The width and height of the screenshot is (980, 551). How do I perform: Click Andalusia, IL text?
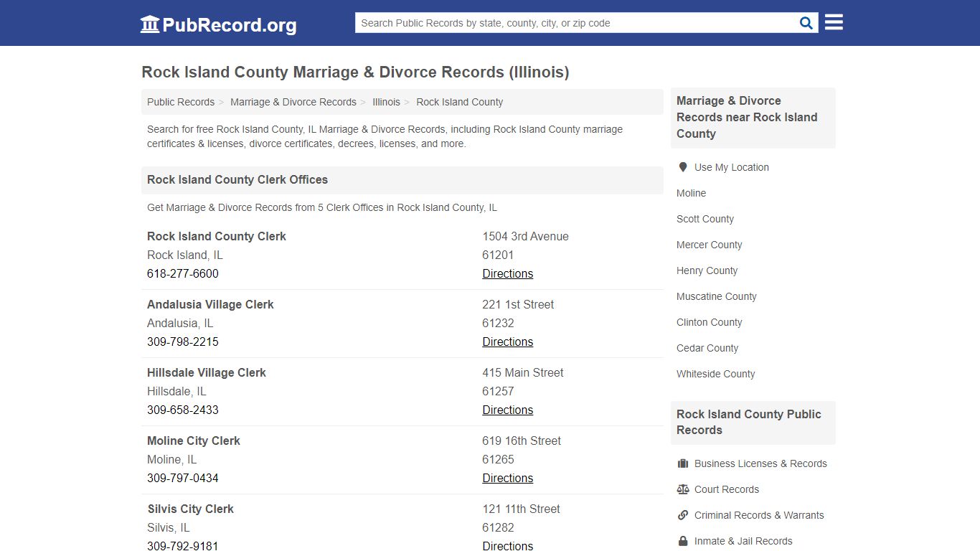180,323
